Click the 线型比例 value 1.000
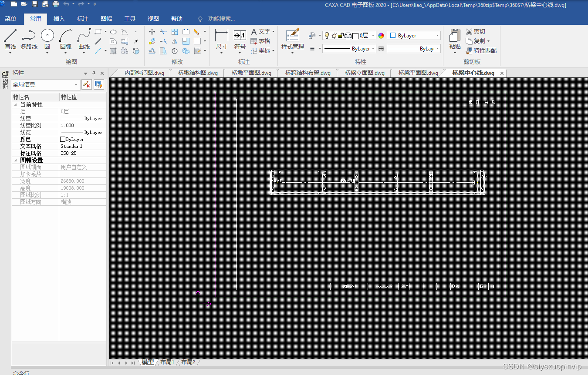Image resolution: width=588 pixels, height=375 pixels. [82, 125]
